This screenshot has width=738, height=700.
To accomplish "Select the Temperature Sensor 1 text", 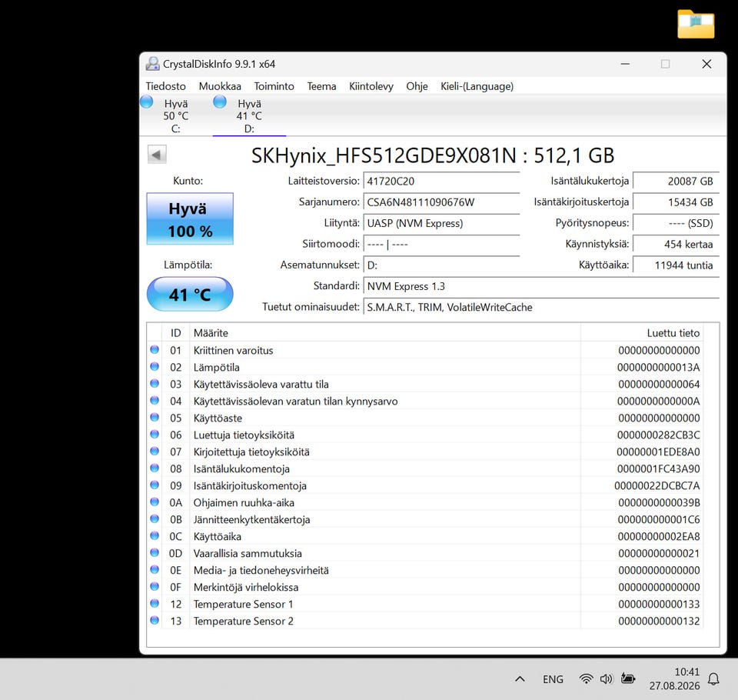I will tap(243, 605).
